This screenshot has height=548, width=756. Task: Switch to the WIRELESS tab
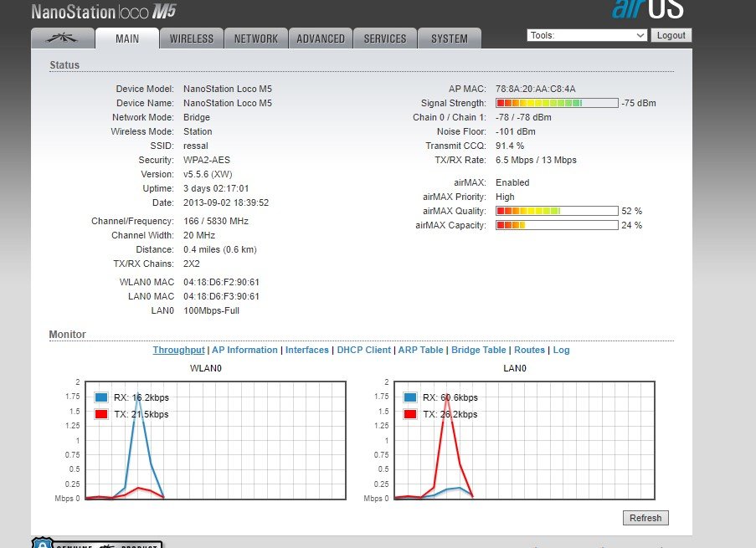(191, 38)
